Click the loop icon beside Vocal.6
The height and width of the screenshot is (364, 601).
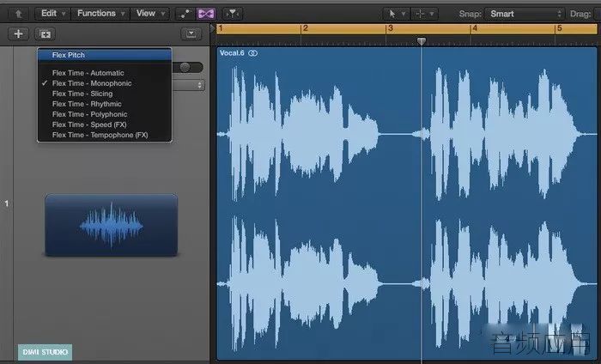253,53
